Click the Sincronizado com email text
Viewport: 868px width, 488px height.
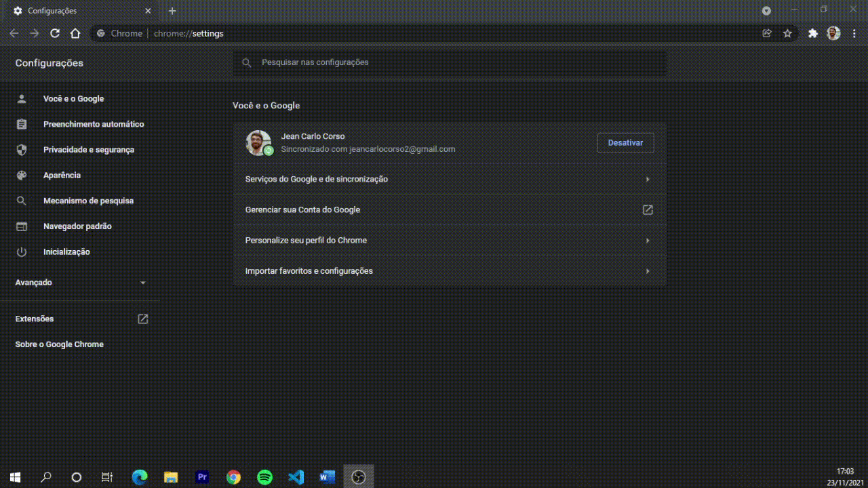368,149
